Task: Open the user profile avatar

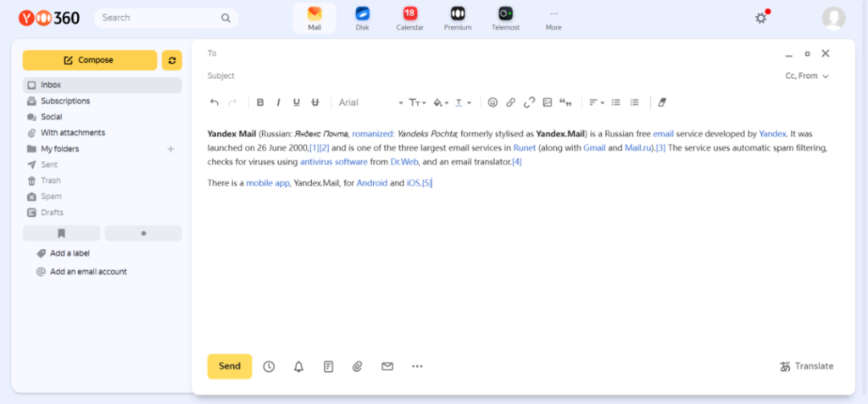Action: click(834, 19)
